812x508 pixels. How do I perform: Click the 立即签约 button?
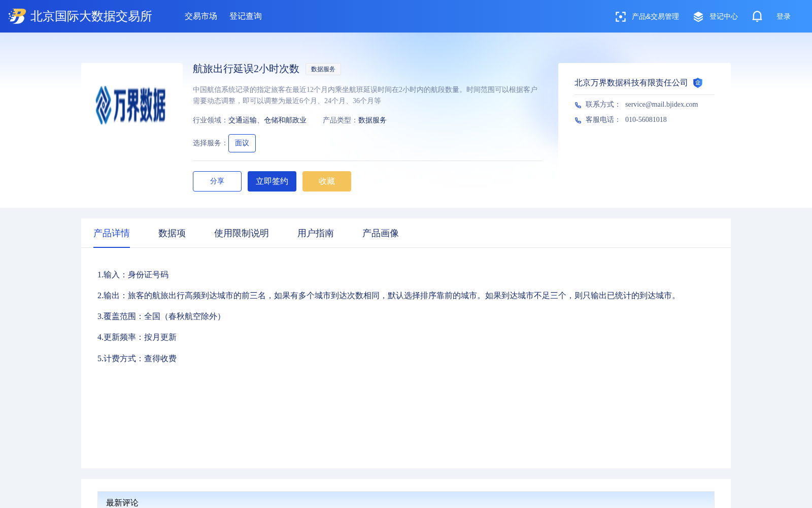pyautogui.click(x=272, y=181)
